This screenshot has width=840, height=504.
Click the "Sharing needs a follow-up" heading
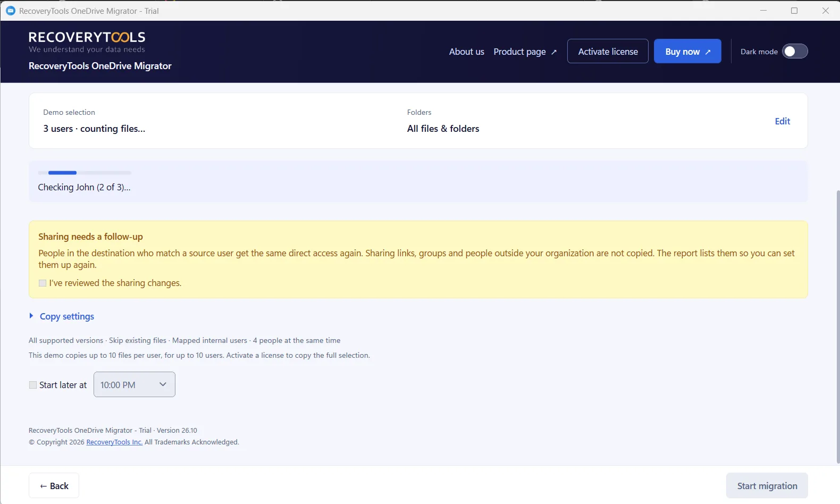[x=90, y=237]
